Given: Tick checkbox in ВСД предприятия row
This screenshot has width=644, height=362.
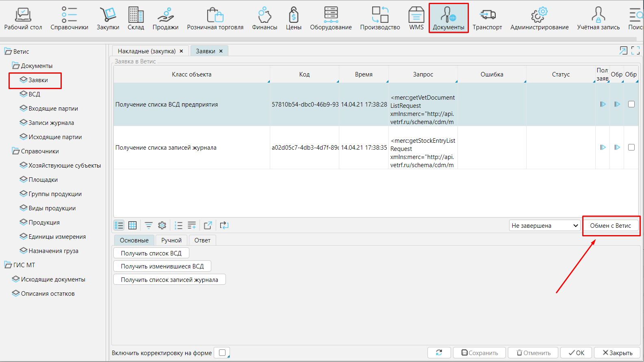Looking at the screenshot, I should pyautogui.click(x=631, y=104).
